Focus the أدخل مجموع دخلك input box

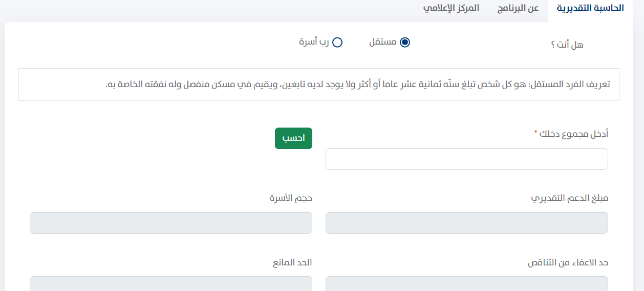pyautogui.click(x=467, y=159)
